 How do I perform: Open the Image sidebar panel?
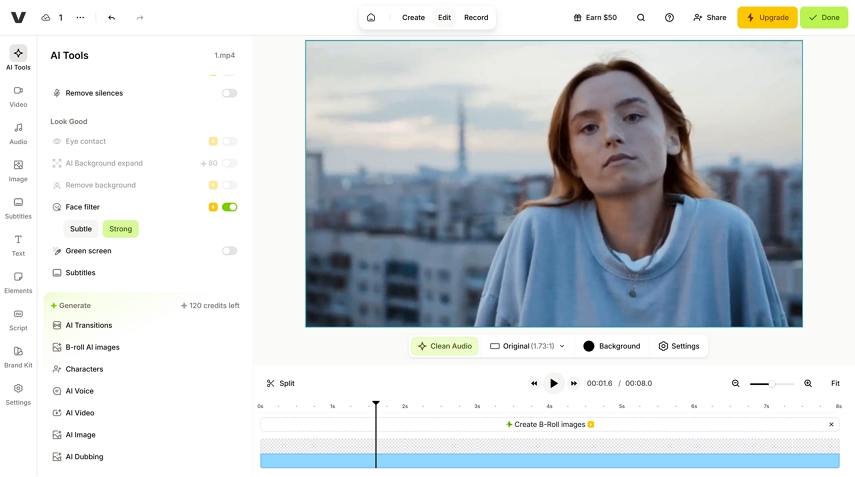coord(18,171)
